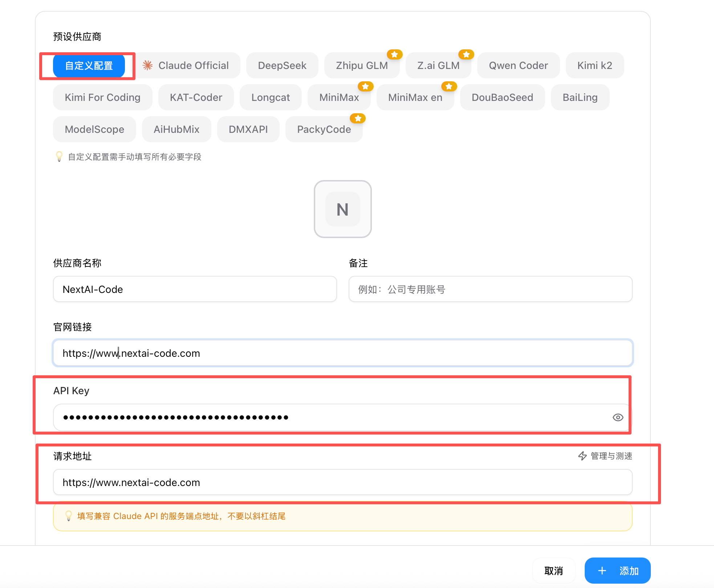Click the N provider icon thumbnail
714x588 pixels.
[342, 209]
